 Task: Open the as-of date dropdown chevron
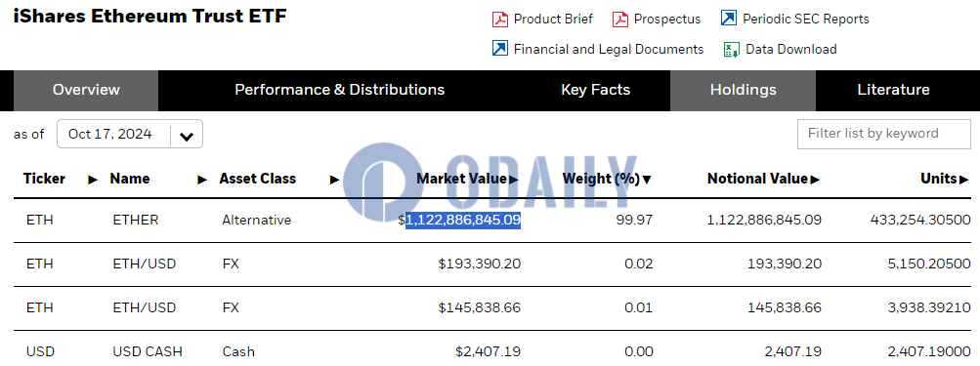187,136
